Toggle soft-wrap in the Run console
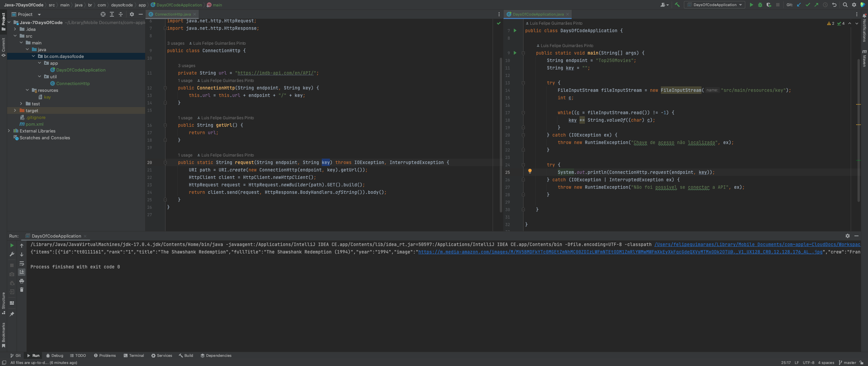 [x=22, y=264]
